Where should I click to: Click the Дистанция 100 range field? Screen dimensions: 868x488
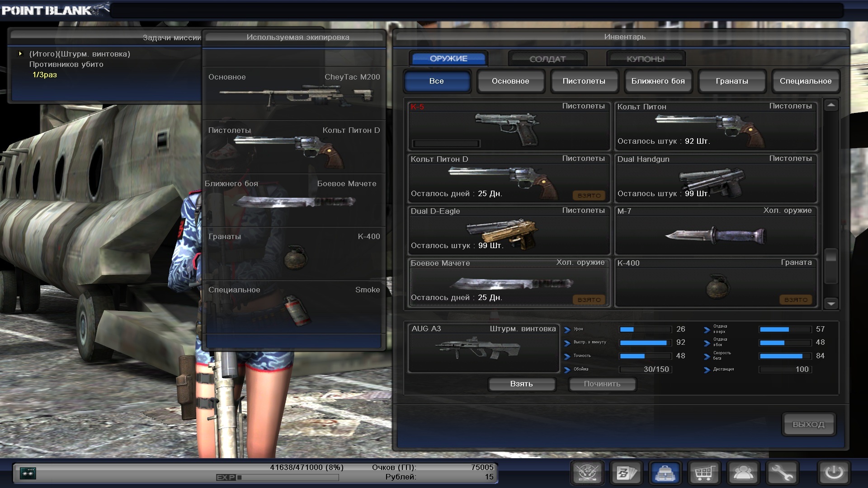pos(785,370)
